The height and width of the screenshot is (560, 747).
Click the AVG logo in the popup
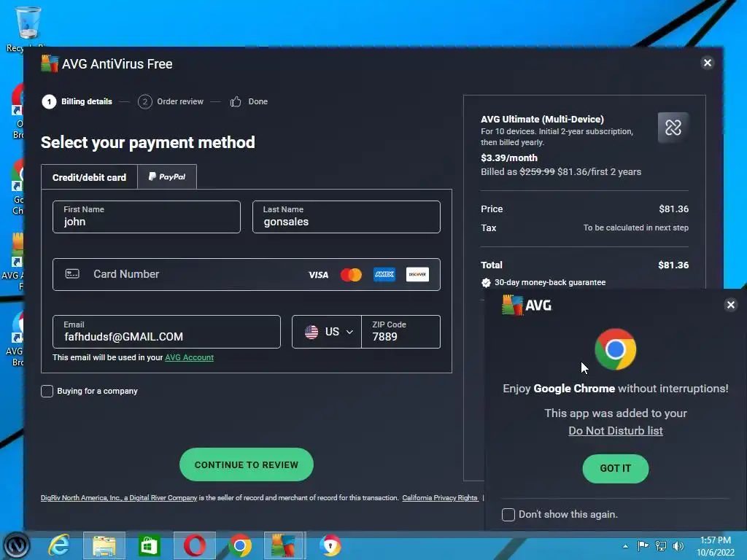[527, 305]
